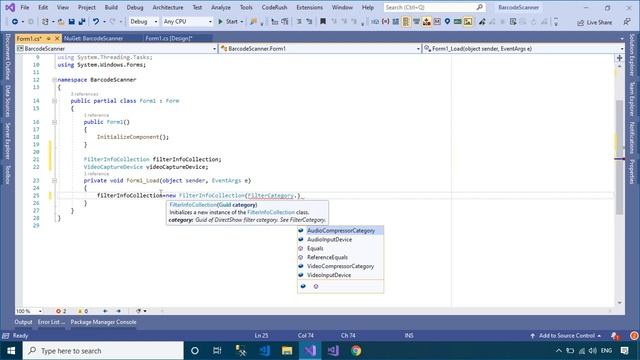Viewport: 640px width, 360px height.
Task: Open the CodeRush menu
Action: point(274,7)
